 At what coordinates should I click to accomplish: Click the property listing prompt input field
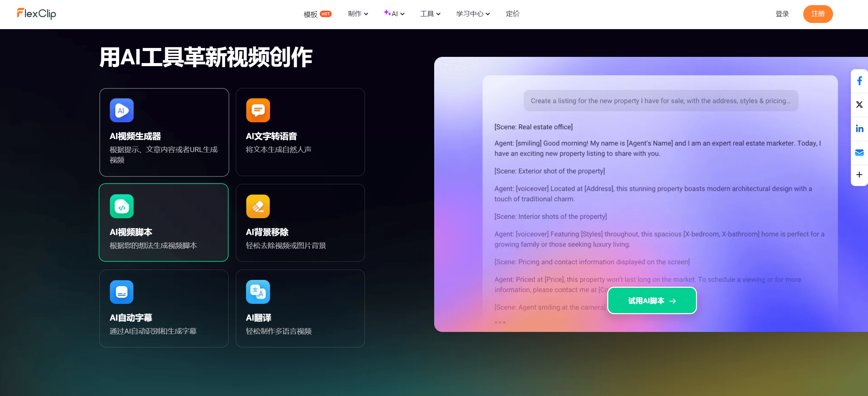point(661,101)
